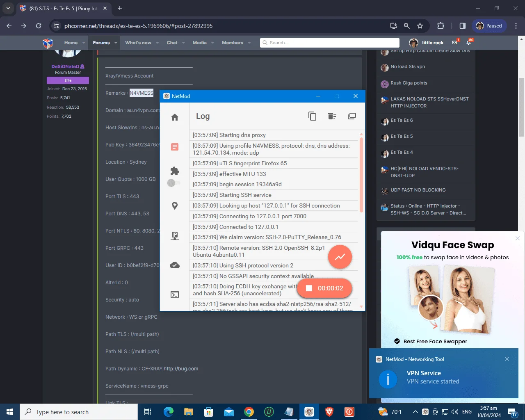Click the phcorner forum logo
The height and width of the screenshot is (420, 525).
[48, 43]
